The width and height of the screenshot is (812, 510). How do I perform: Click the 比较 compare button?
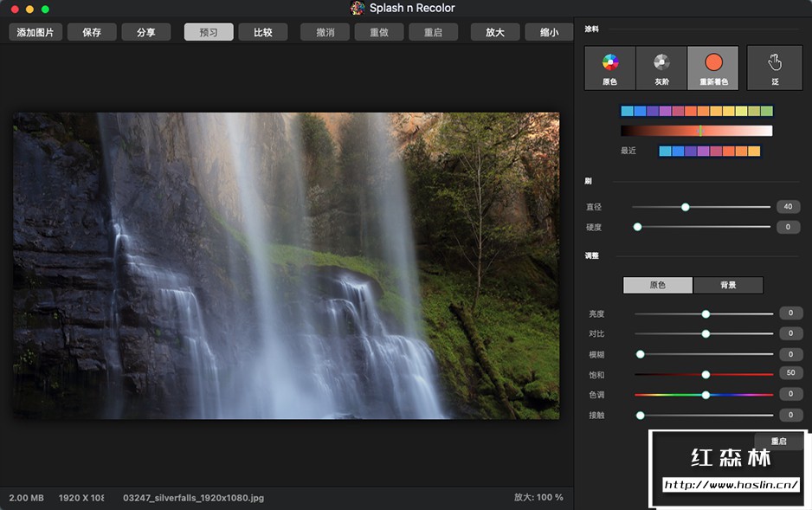(x=263, y=32)
